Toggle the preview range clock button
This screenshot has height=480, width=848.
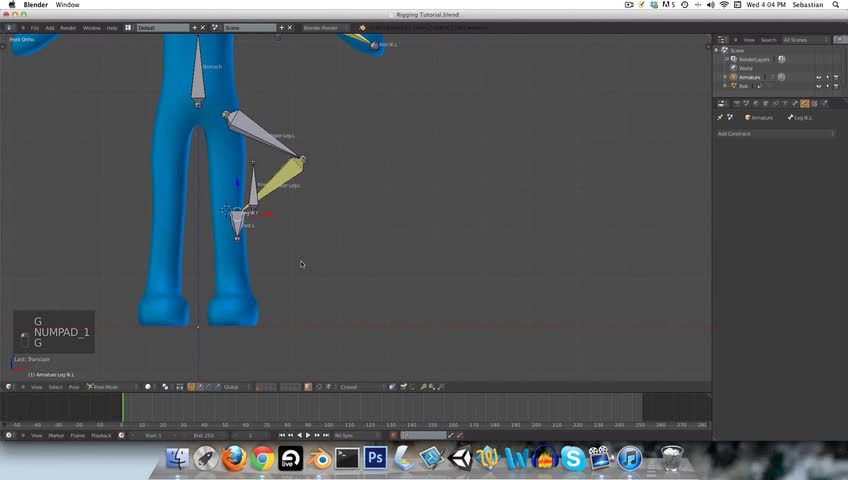[x=121, y=435]
